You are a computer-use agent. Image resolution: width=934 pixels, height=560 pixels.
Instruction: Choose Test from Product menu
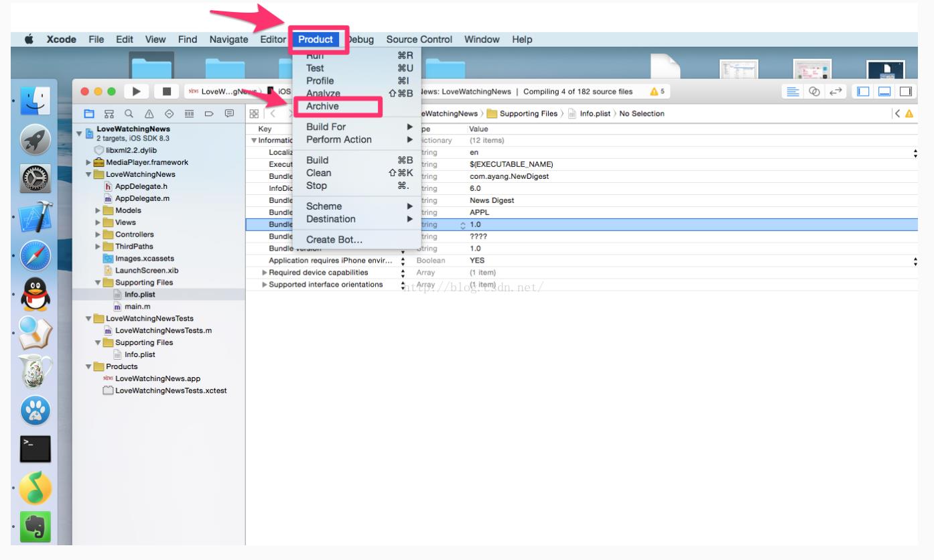pos(357,68)
